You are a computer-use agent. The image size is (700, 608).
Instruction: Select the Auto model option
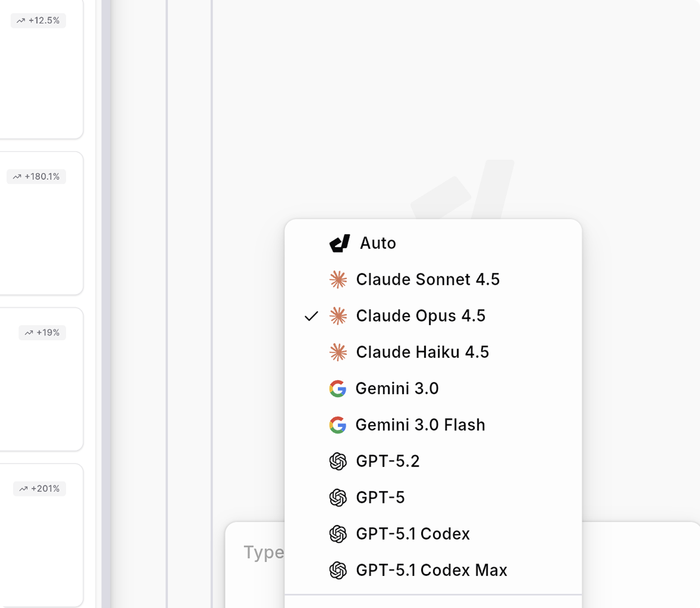click(x=433, y=243)
